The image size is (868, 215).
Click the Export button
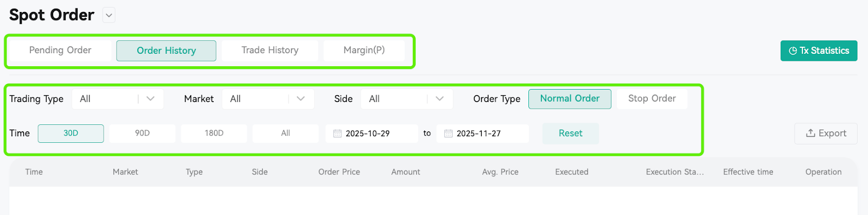tap(826, 134)
